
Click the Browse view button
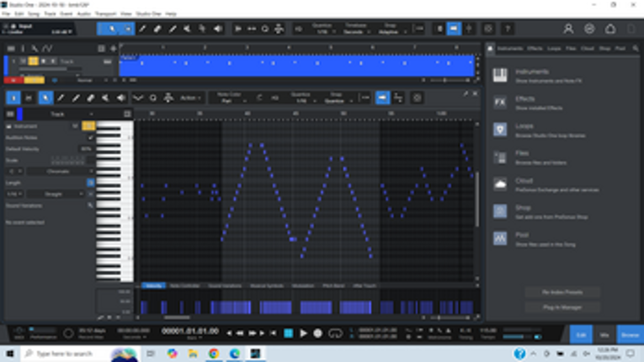point(630,335)
